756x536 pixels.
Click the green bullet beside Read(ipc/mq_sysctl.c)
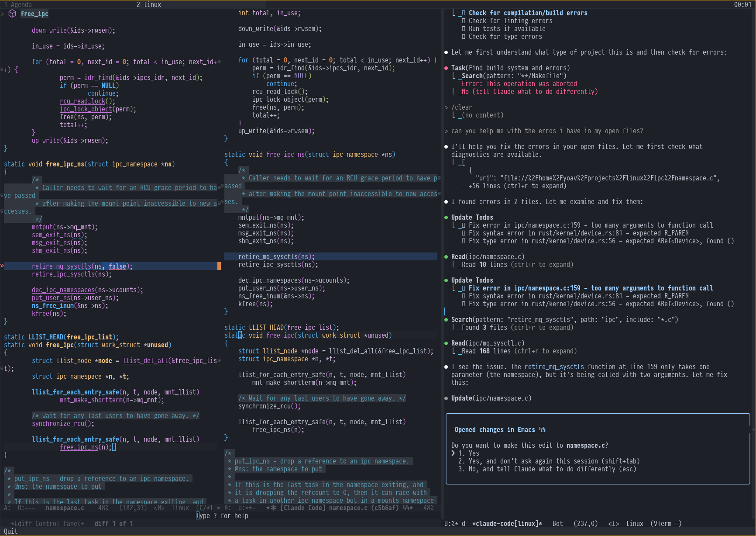(x=446, y=343)
